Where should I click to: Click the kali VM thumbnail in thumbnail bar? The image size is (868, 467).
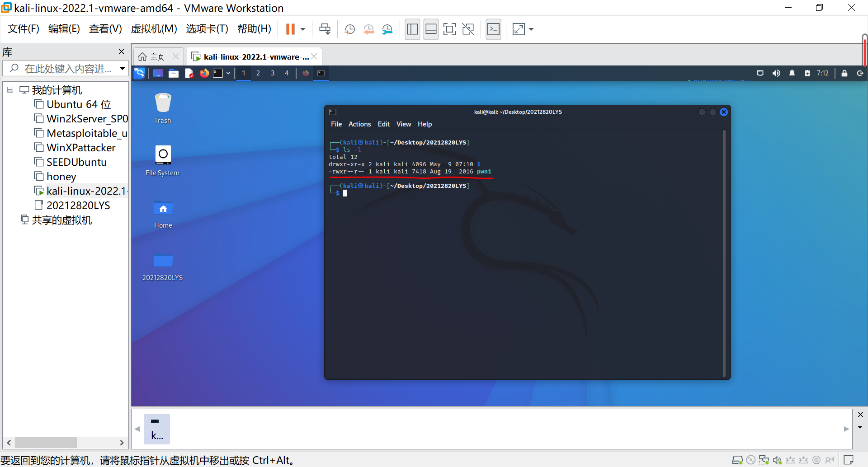pos(157,429)
